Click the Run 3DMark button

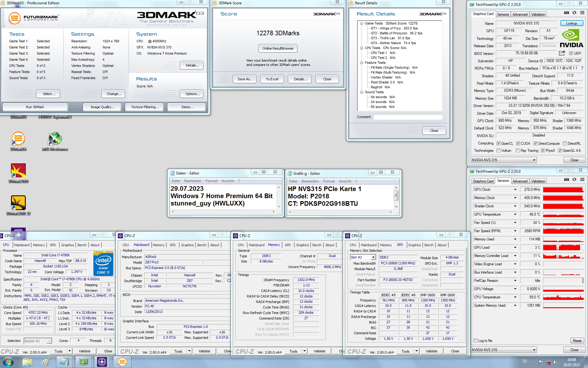35,107
